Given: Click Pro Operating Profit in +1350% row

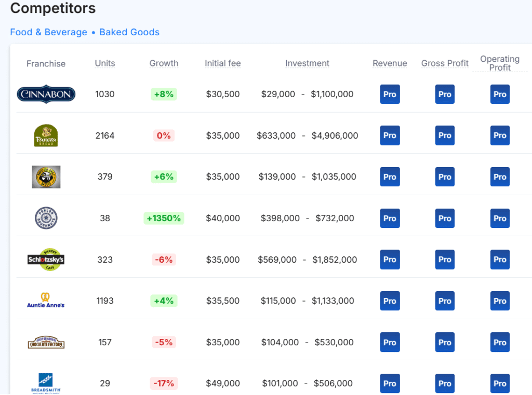Looking at the screenshot, I should coord(500,219).
